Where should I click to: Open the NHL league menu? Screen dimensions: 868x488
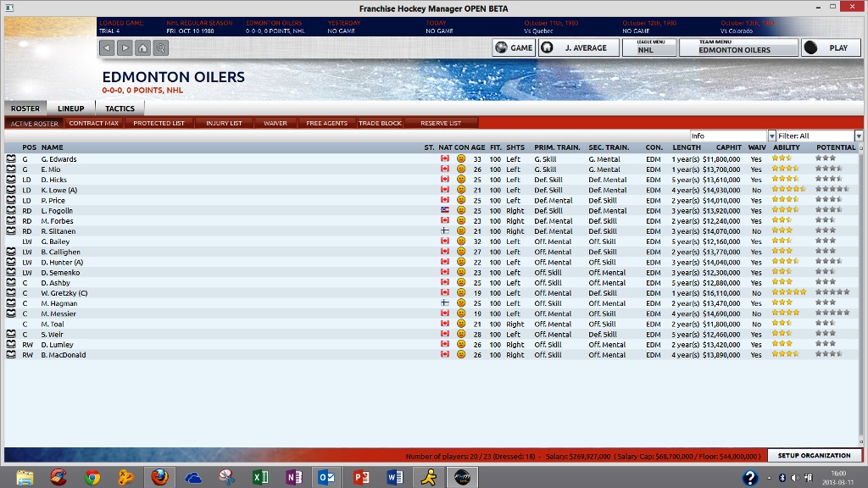click(649, 47)
